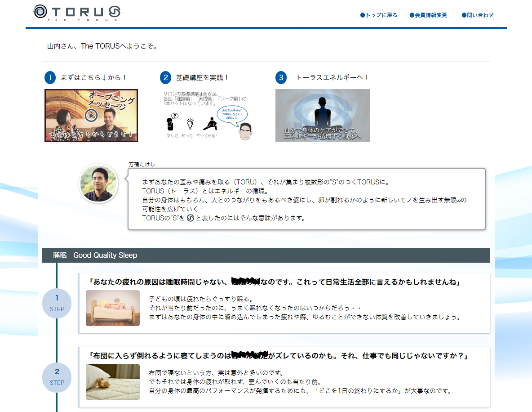Click the TORUS logo in header
The width and height of the screenshot is (532, 412).
[x=77, y=13]
